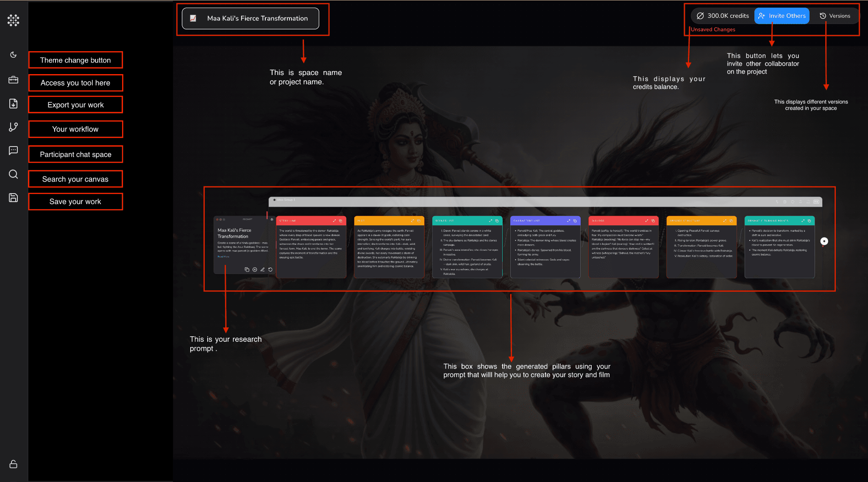The image size is (868, 482).
Task: Open the participant chat icon
Action: pyautogui.click(x=13, y=150)
